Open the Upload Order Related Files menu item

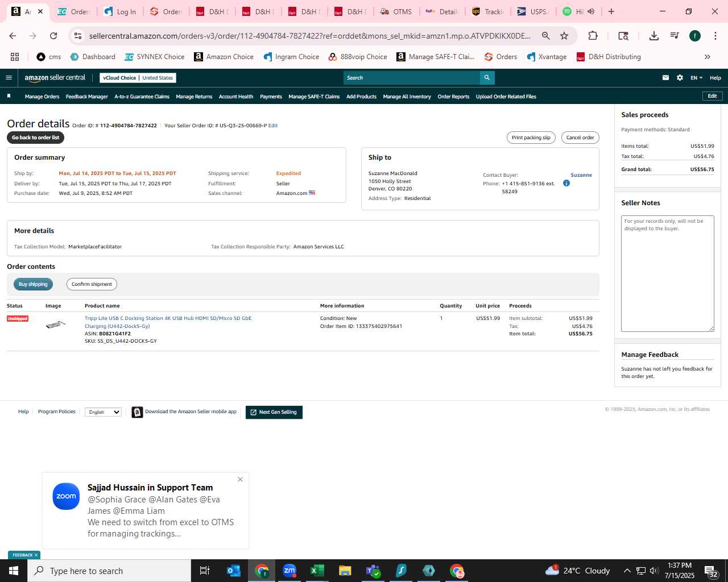[x=506, y=97]
